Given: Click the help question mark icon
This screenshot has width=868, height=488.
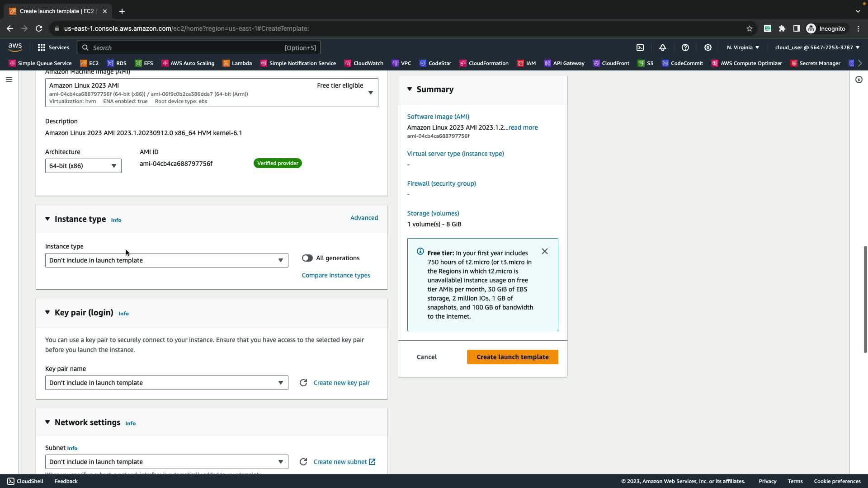Looking at the screenshot, I should click(x=685, y=47).
